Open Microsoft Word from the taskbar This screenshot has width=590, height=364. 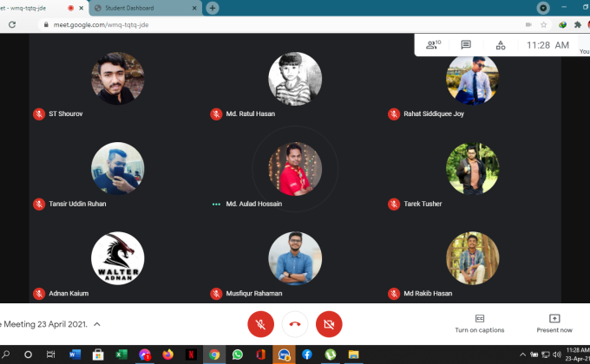tap(75, 354)
